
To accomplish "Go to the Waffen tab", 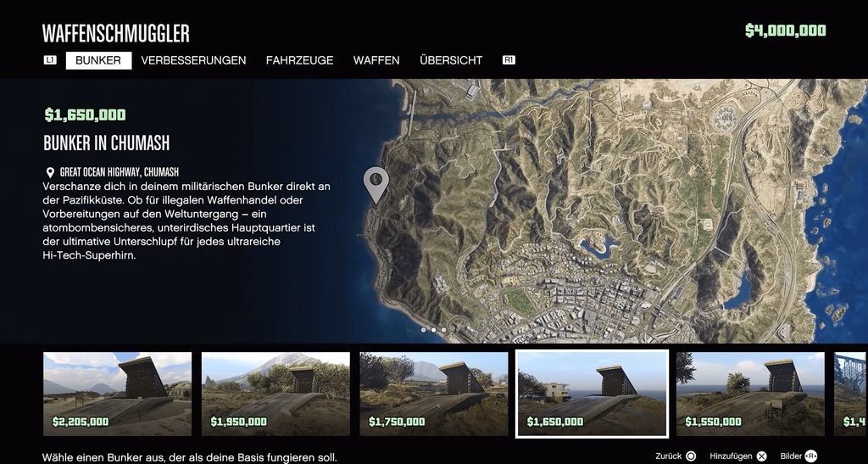I will point(376,60).
